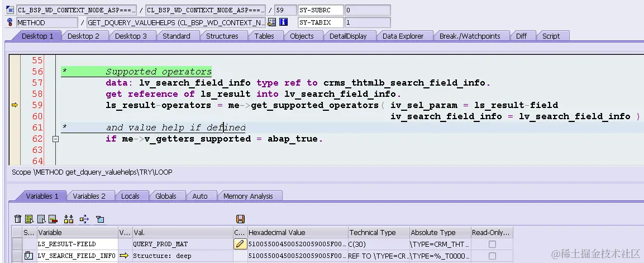Click the Absolute Type column header
Image resolution: width=644 pixels, height=263 pixels.
click(440, 233)
